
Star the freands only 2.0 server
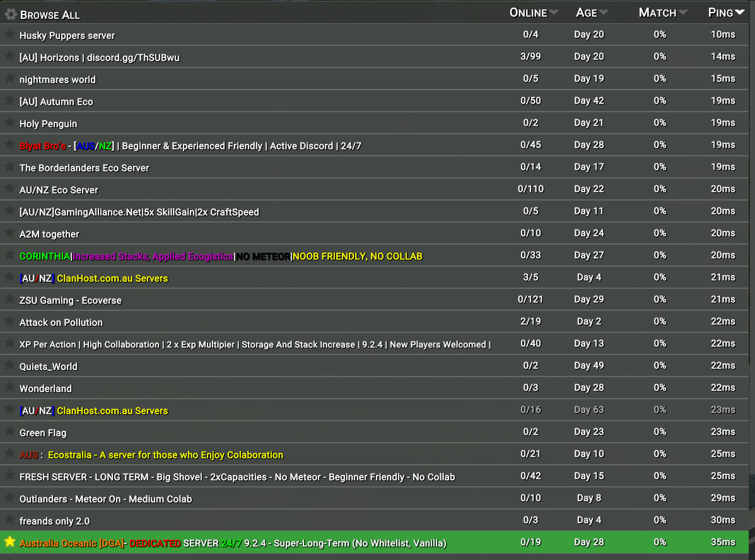(9, 520)
